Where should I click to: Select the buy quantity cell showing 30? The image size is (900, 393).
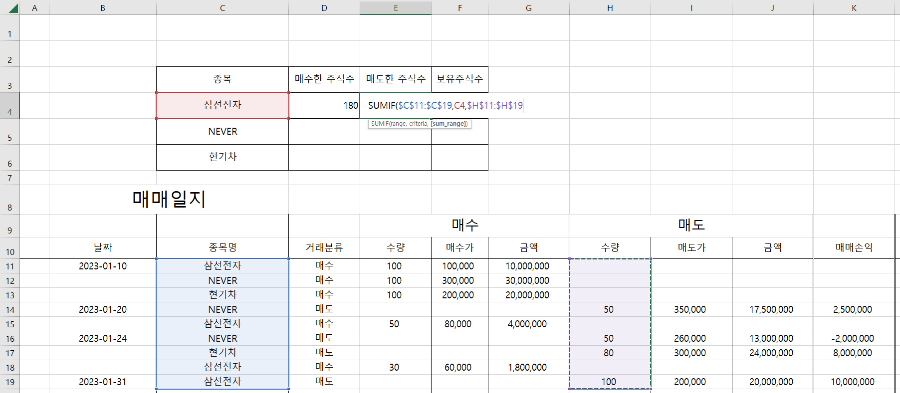pyautogui.click(x=395, y=367)
